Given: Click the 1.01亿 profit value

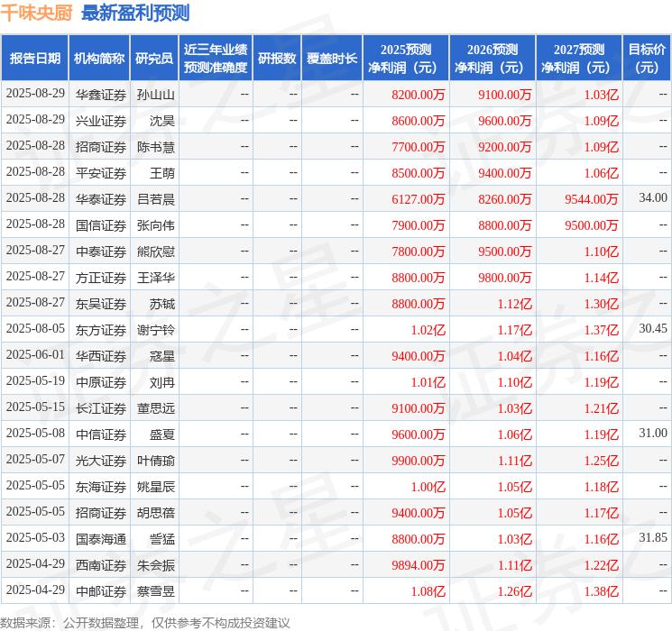Looking at the screenshot, I should tap(428, 382).
